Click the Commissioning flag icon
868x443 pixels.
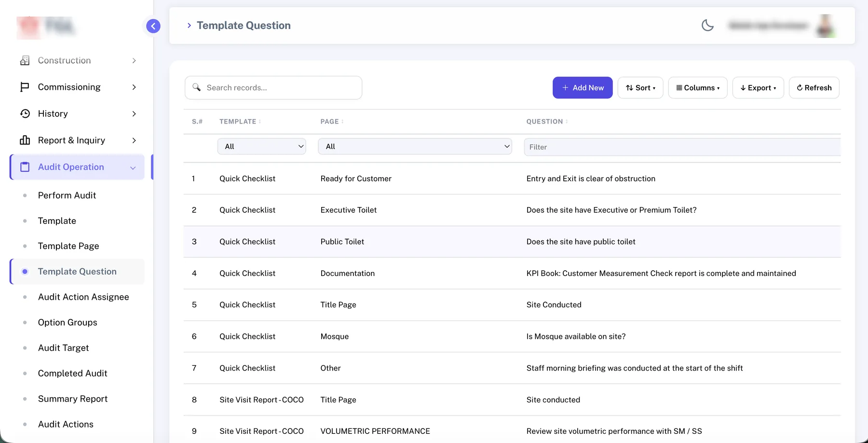pos(25,87)
